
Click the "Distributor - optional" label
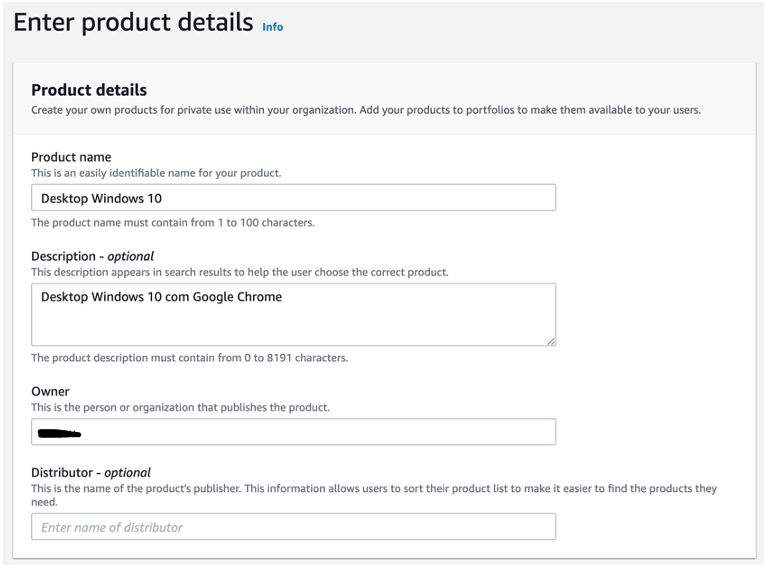[90, 472]
